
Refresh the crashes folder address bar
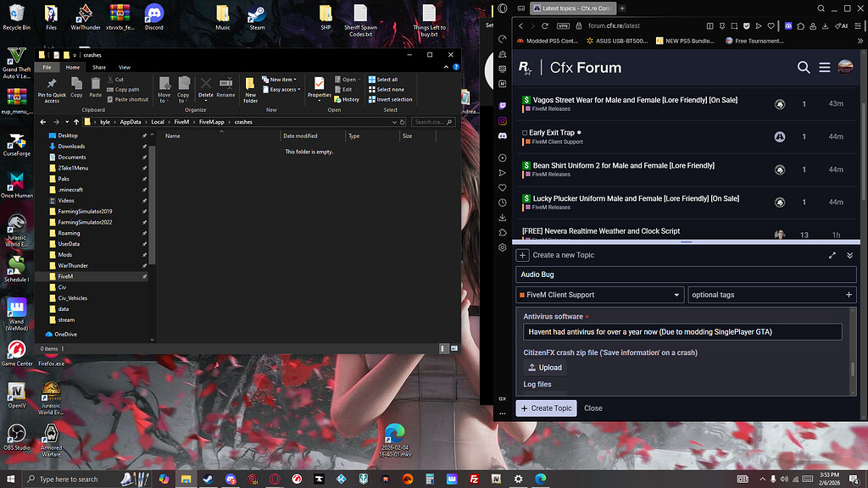[x=403, y=122]
